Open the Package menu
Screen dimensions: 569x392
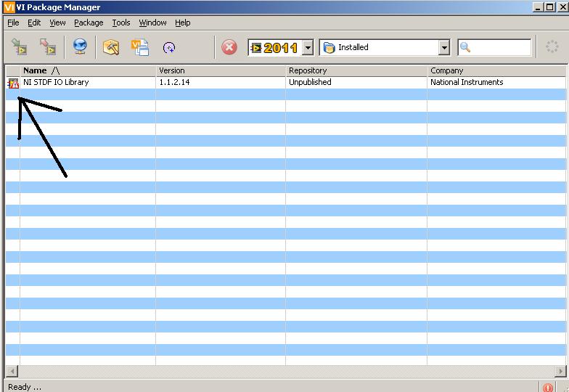[x=89, y=23]
